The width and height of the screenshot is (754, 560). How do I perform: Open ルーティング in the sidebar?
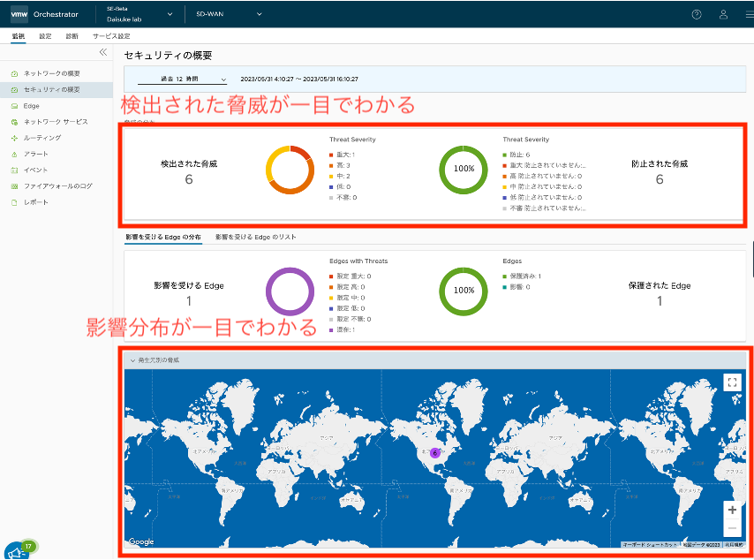42,138
